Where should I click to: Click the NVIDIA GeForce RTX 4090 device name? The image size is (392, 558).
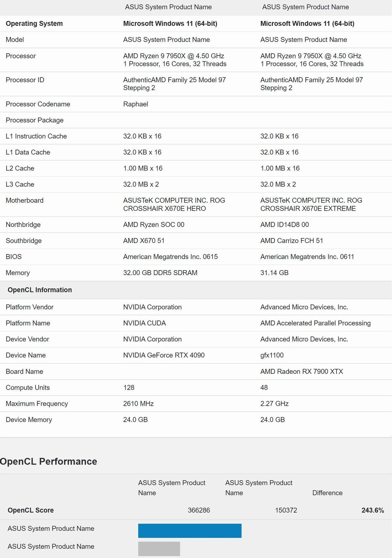pos(164,355)
